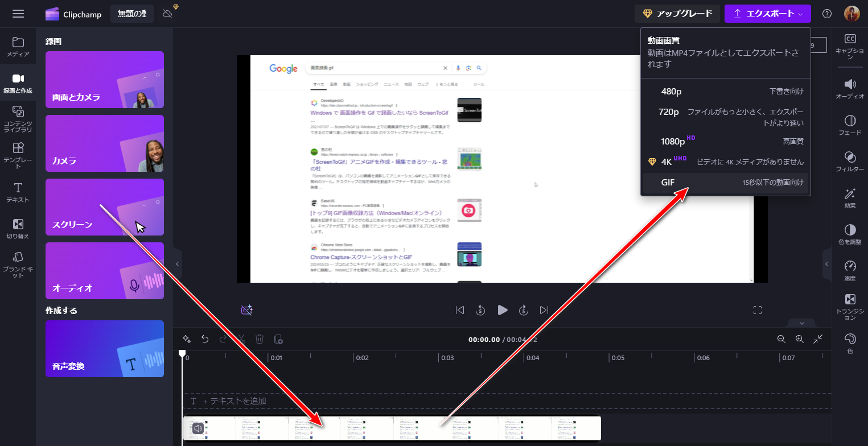Zoom in the timeline
This screenshot has height=446, width=868.
[800, 339]
